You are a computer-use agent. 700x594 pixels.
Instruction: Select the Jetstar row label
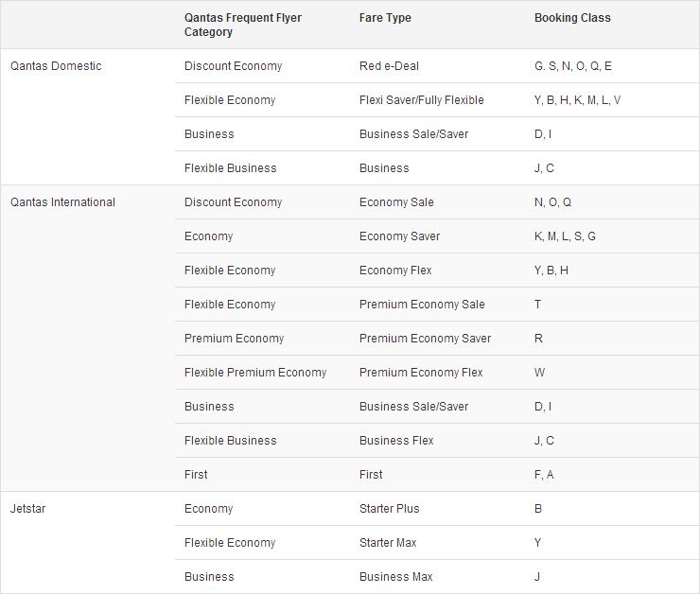[27, 508]
